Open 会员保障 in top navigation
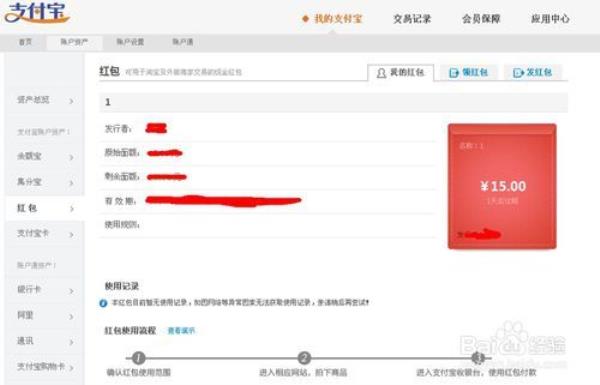This screenshot has height=385, width=600. pos(481,19)
